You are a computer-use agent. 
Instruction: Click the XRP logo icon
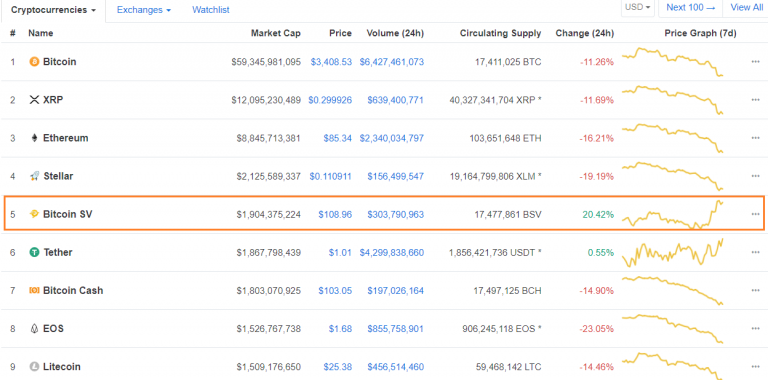point(34,100)
